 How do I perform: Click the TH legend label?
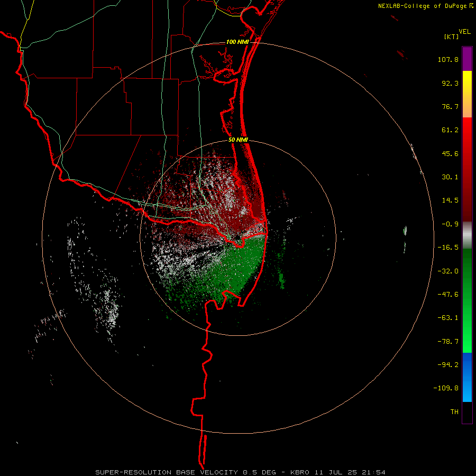(454, 412)
